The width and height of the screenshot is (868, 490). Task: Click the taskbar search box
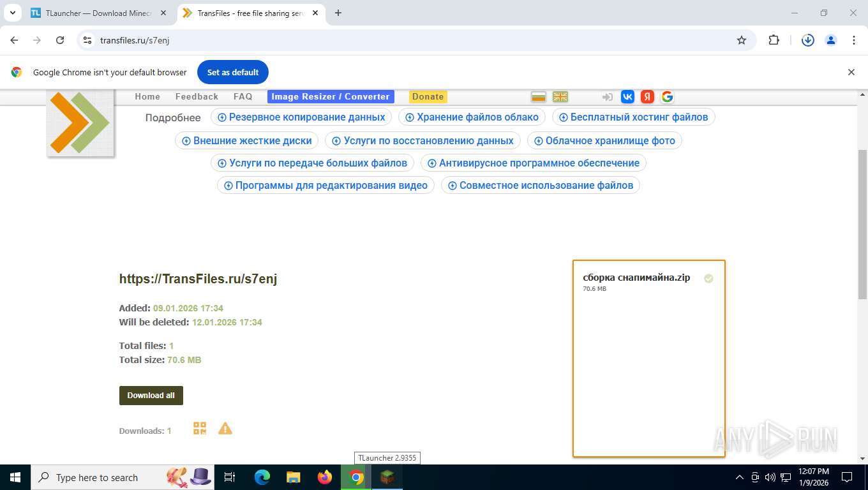(123, 477)
